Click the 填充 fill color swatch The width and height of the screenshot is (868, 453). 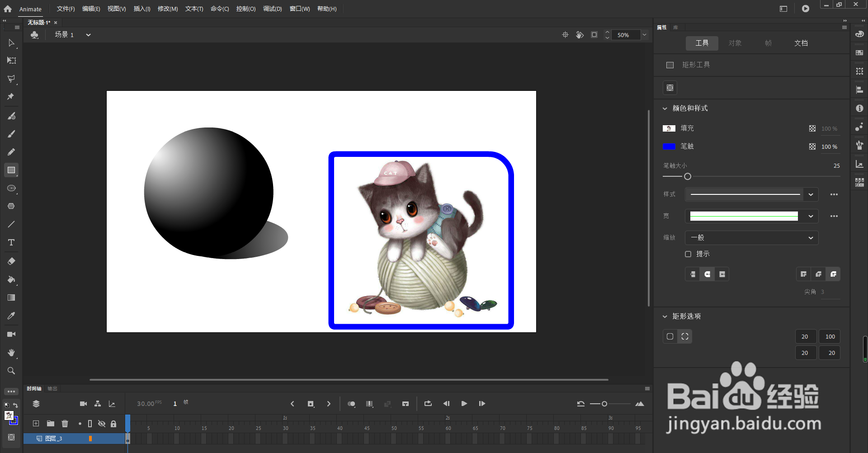tap(669, 128)
